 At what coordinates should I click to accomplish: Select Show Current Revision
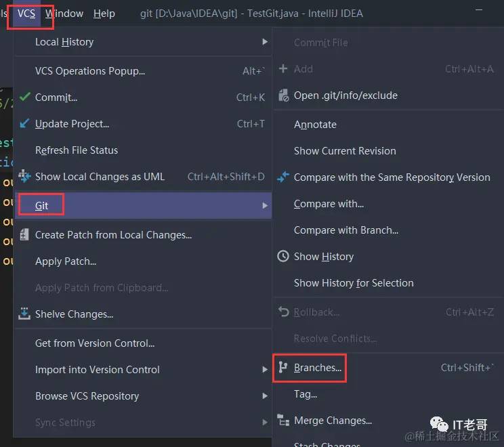388,151
